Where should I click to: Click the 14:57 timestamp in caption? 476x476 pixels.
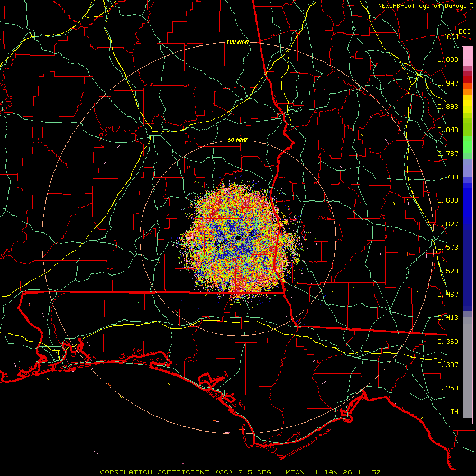click(369, 472)
